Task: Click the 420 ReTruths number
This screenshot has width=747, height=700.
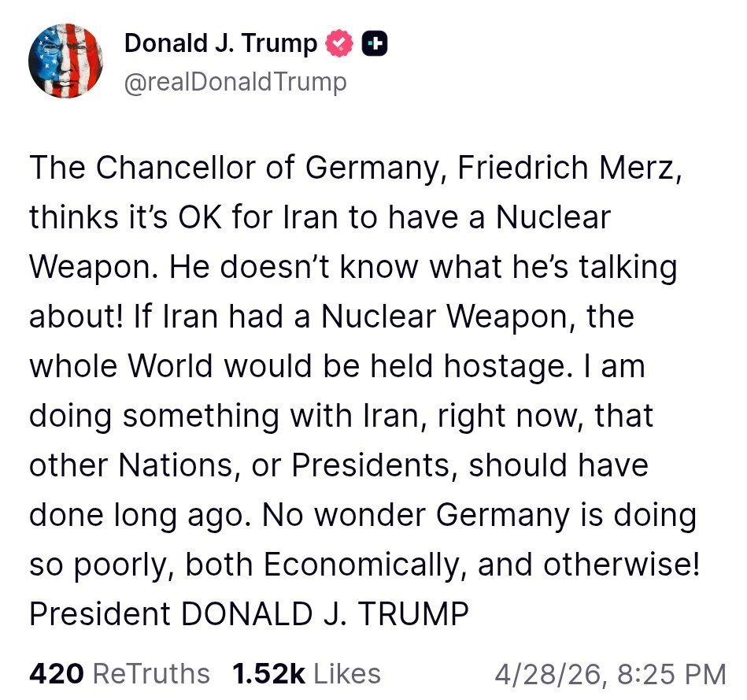Action: [57, 673]
